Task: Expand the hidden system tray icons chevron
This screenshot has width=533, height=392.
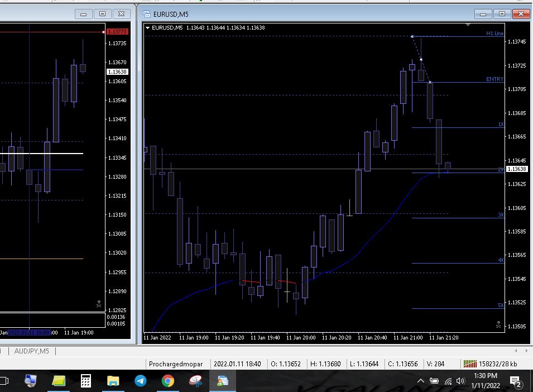Action: pyautogui.click(x=420, y=381)
